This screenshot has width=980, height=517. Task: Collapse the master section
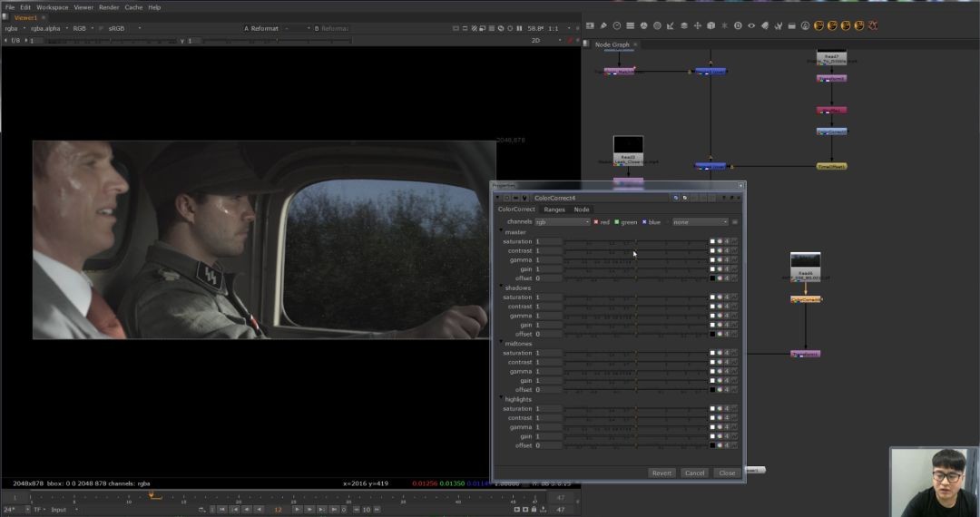click(501, 230)
